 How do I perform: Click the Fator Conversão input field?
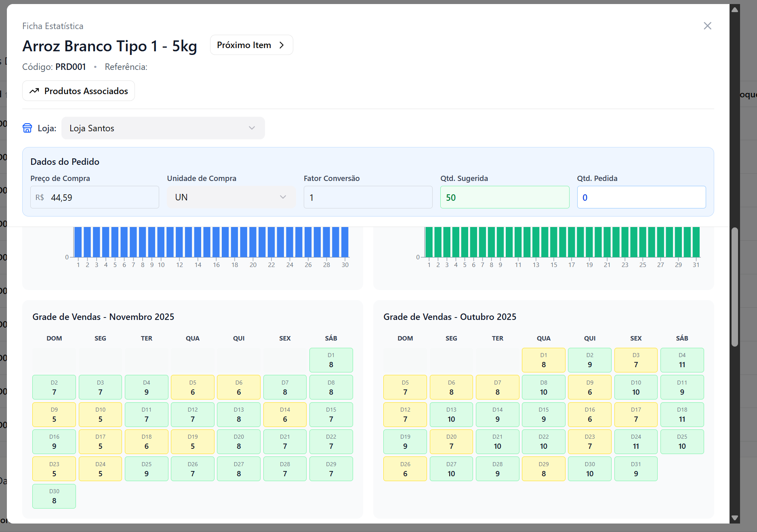tap(368, 197)
